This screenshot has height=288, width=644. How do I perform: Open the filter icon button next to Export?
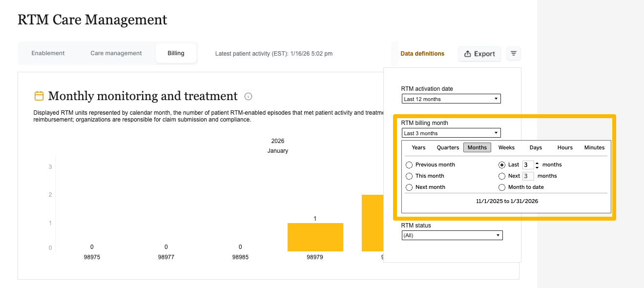tap(514, 54)
